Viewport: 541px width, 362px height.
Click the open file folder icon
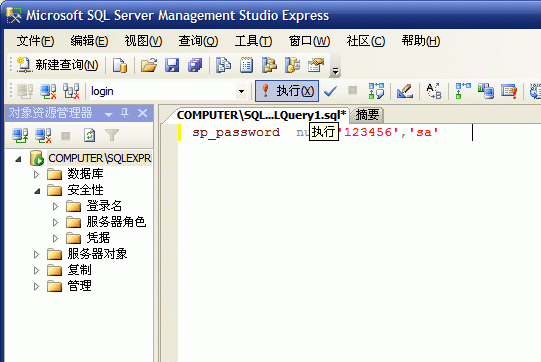(149, 65)
